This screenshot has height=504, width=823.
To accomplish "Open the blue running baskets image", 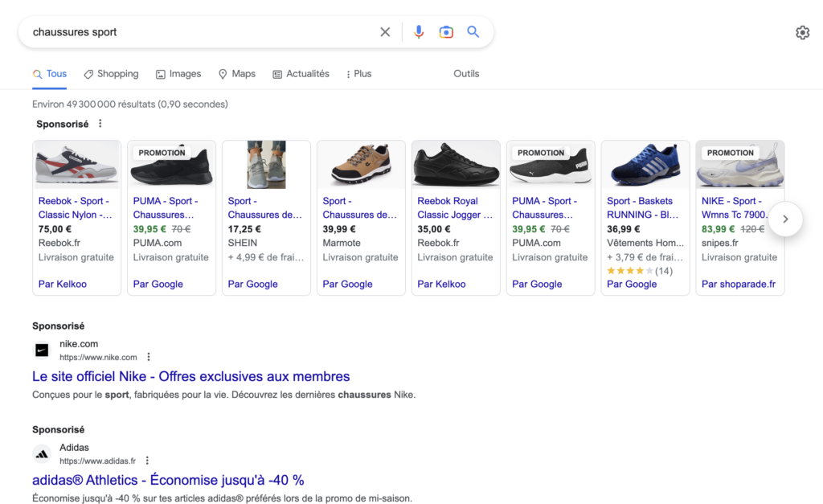I will point(645,165).
